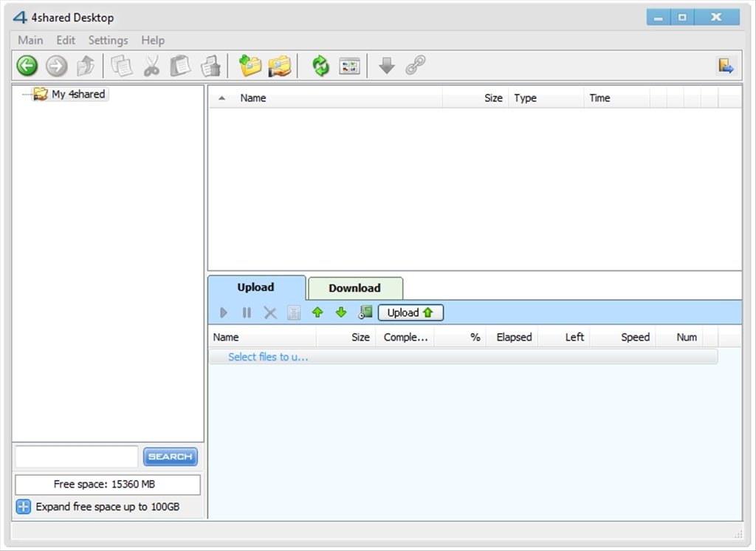Image resolution: width=756 pixels, height=551 pixels.
Task: Start the queue with the play icon
Action: [x=223, y=312]
